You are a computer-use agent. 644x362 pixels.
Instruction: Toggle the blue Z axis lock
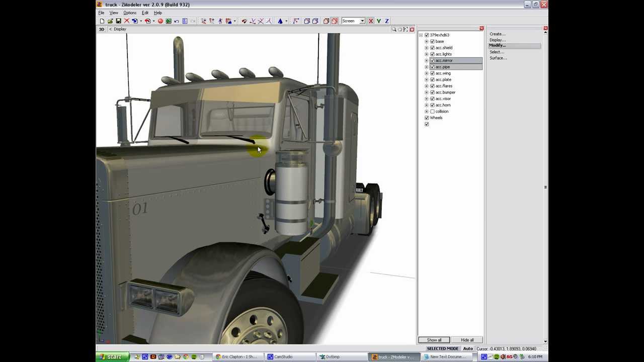tap(387, 21)
